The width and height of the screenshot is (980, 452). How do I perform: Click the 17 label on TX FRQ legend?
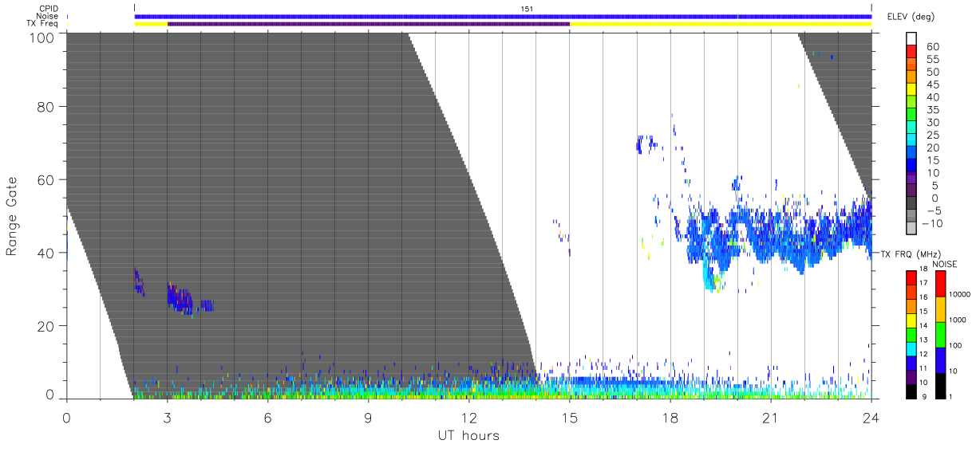click(923, 284)
